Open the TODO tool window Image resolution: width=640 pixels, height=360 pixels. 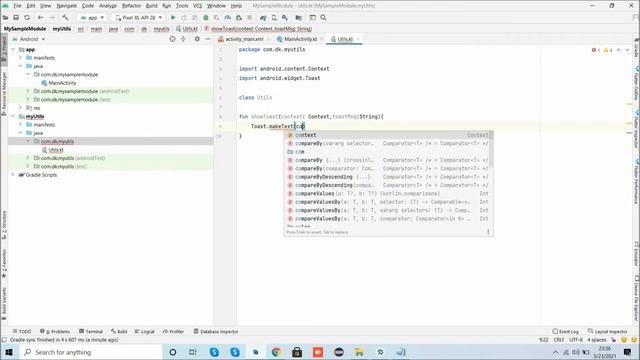point(22,331)
